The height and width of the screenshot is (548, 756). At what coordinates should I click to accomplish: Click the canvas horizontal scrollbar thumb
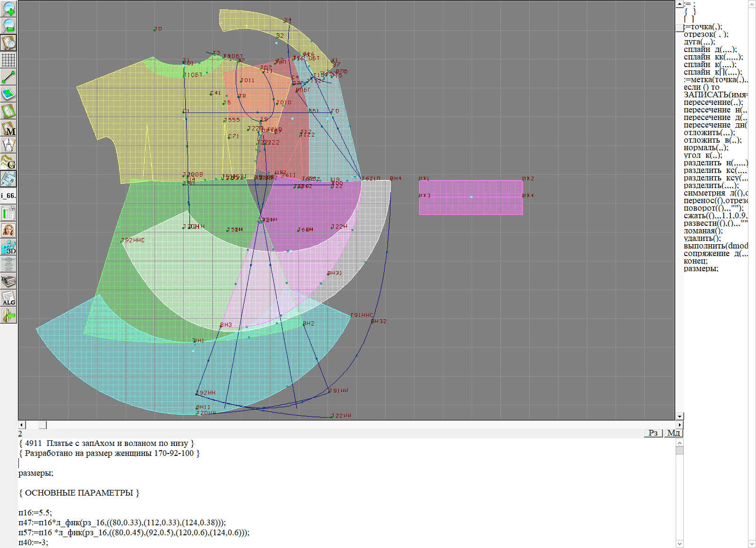[43, 425]
